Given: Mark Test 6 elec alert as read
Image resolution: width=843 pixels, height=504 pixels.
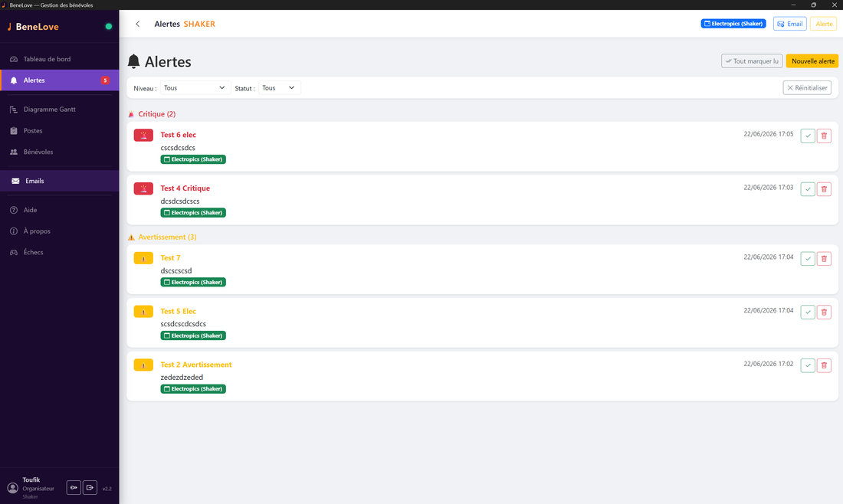Looking at the screenshot, I should [x=808, y=136].
